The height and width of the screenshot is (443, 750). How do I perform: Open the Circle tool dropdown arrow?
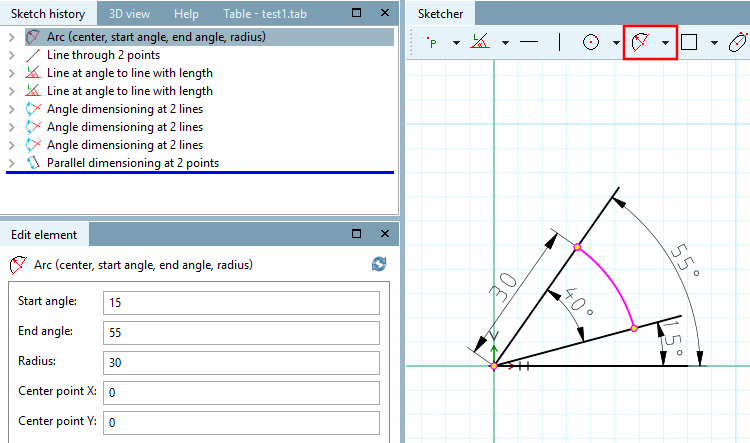point(616,43)
